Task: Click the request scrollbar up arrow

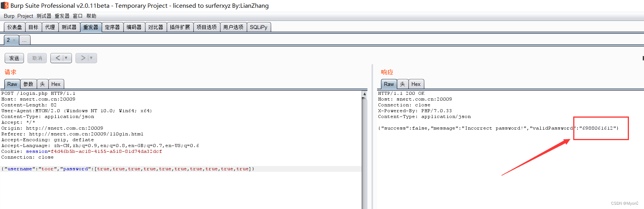Action: coord(364,94)
